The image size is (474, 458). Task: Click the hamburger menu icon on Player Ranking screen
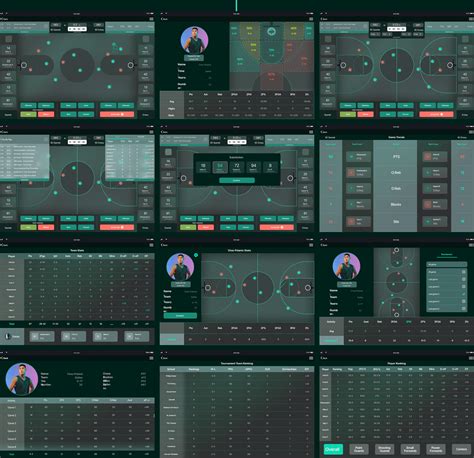[x=471, y=358]
